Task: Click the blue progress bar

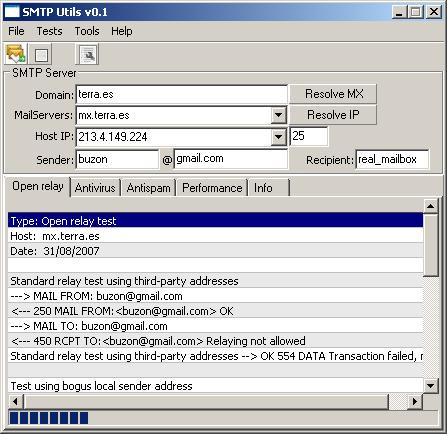Action: [49, 418]
